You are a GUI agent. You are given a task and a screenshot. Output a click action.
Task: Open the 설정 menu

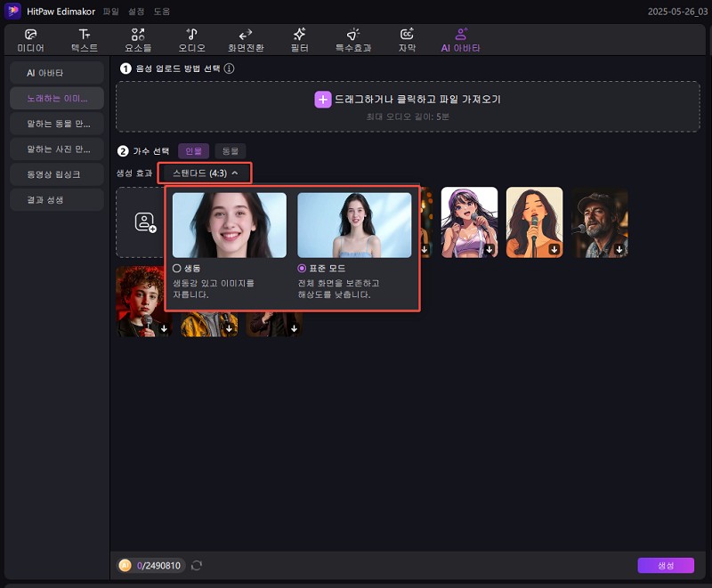click(x=136, y=12)
